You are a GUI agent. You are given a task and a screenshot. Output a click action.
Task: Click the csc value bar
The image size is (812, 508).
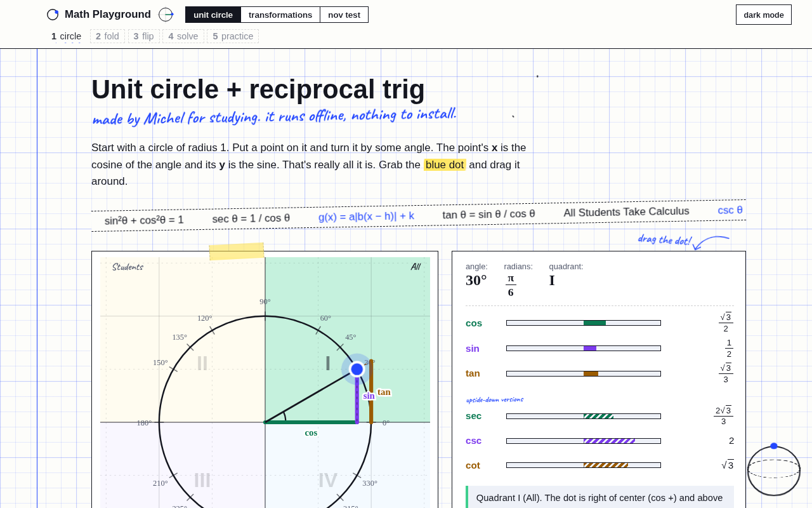tap(584, 441)
